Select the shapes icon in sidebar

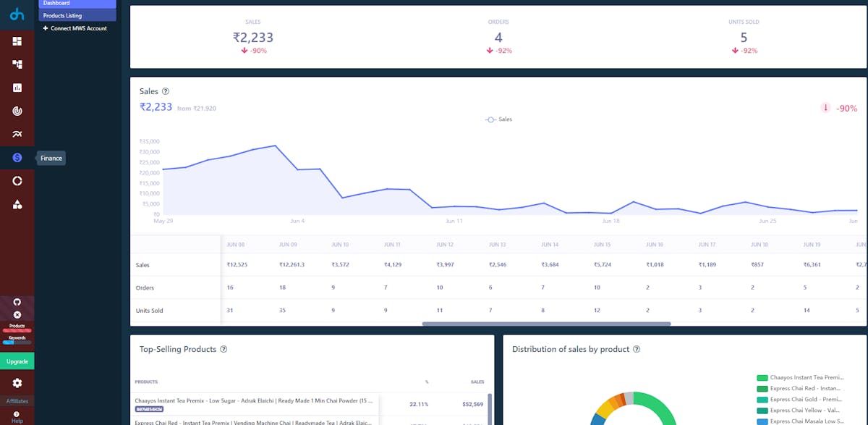[17, 204]
